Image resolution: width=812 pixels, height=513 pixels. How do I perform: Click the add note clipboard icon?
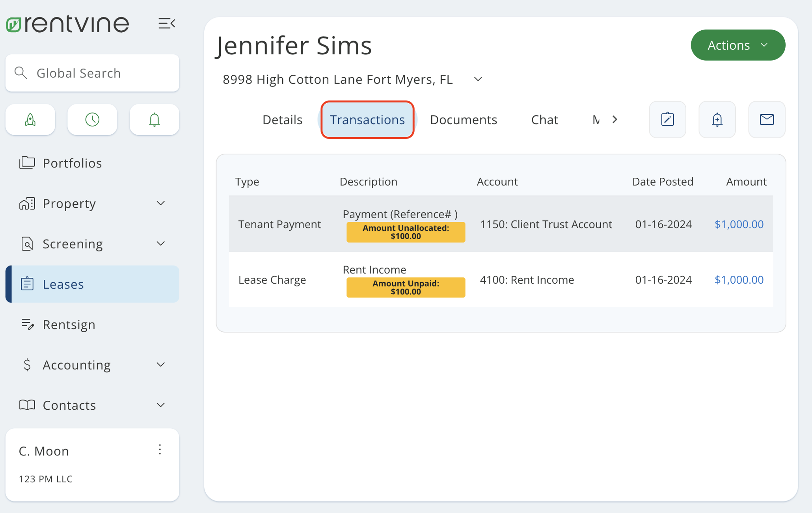667,119
